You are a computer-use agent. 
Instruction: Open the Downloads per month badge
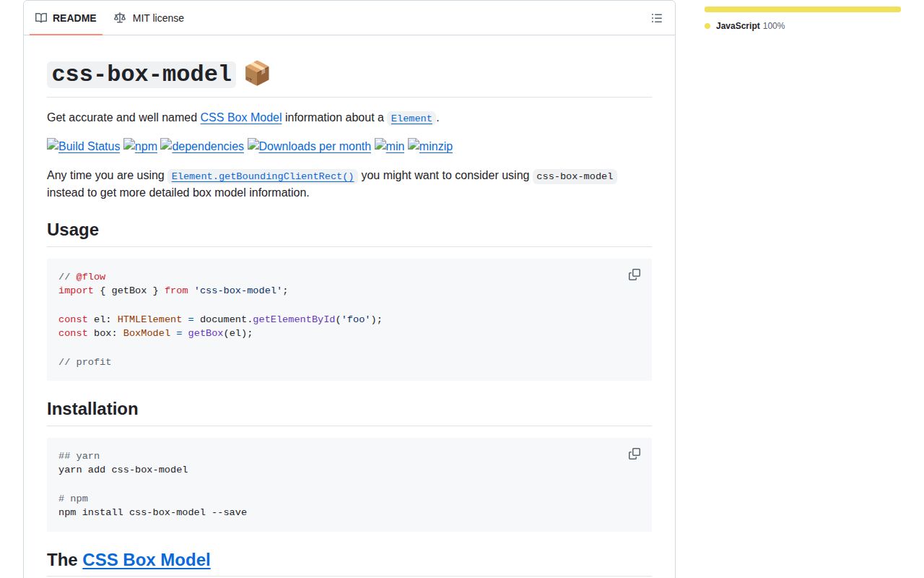tap(310, 146)
